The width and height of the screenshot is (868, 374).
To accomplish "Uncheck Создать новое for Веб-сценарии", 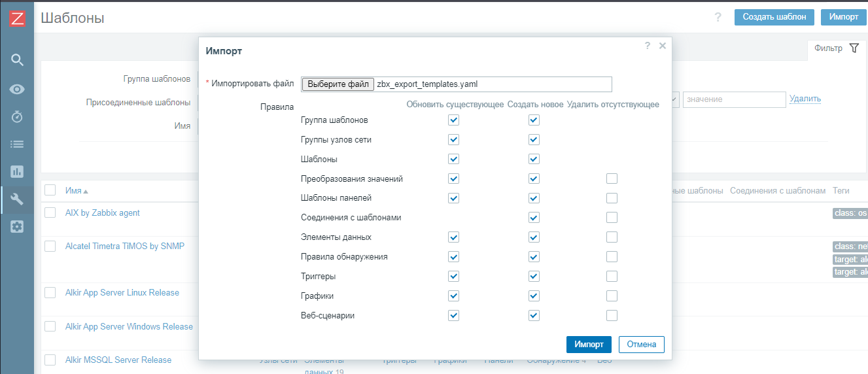I will (x=534, y=316).
